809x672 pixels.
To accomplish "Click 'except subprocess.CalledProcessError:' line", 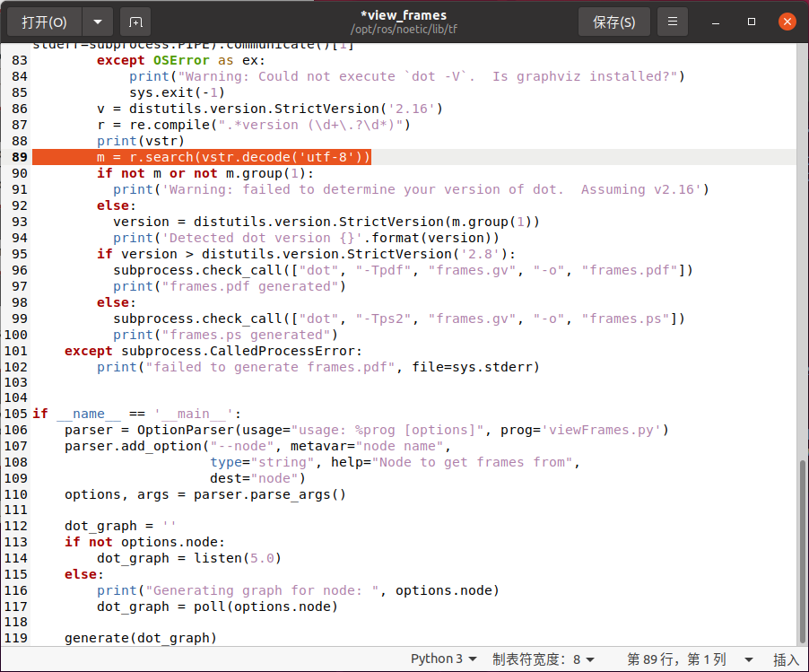I will (213, 351).
